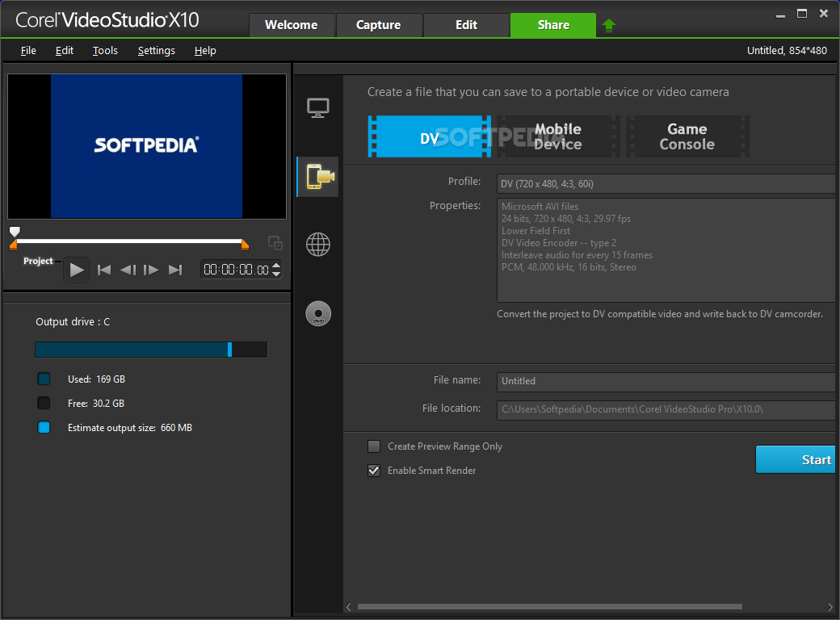Click the timecode display field
Screen dimensions: 840x620
pyautogui.click(x=236, y=270)
